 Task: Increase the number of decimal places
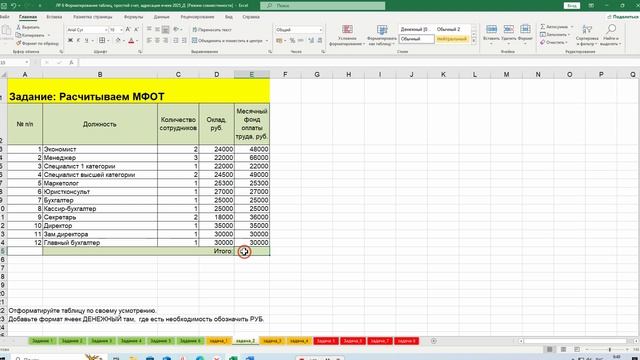coord(311,40)
